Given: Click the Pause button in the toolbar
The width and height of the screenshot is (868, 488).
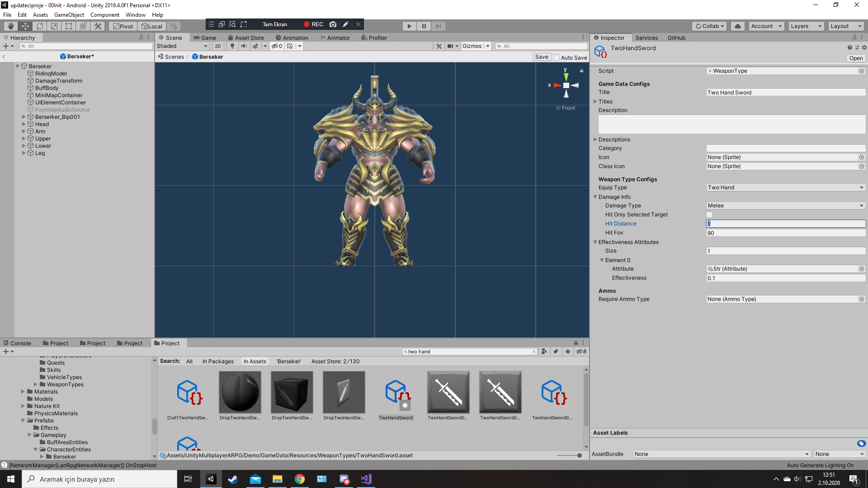Looking at the screenshot, I should pyautogui.click(x=424, y=26).
